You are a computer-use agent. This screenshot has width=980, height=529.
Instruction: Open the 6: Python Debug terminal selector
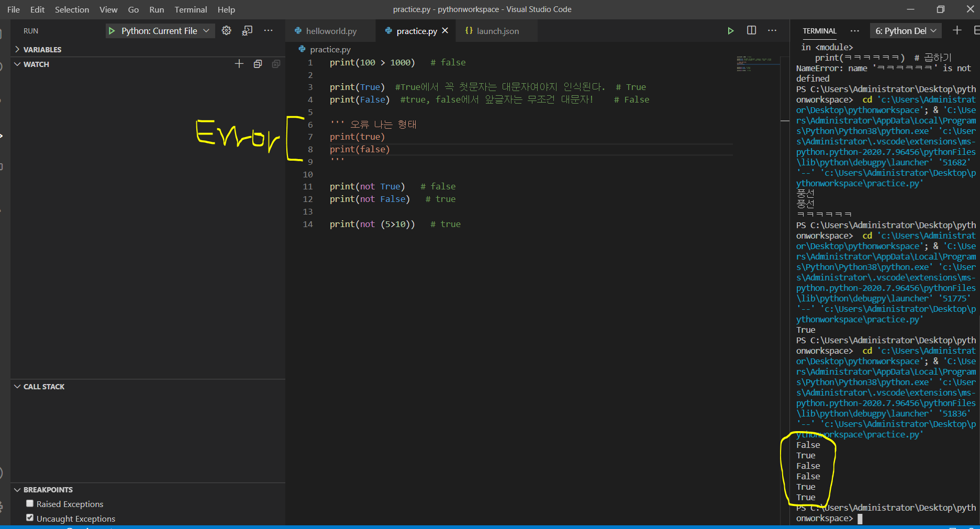pyautogui.click(x=906, y=31)
